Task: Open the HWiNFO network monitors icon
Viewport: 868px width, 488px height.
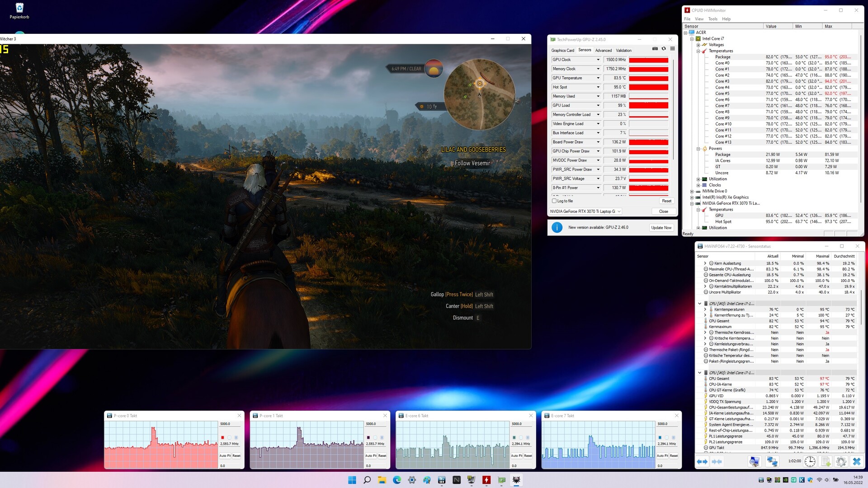Action: click(x=772, y=461)
